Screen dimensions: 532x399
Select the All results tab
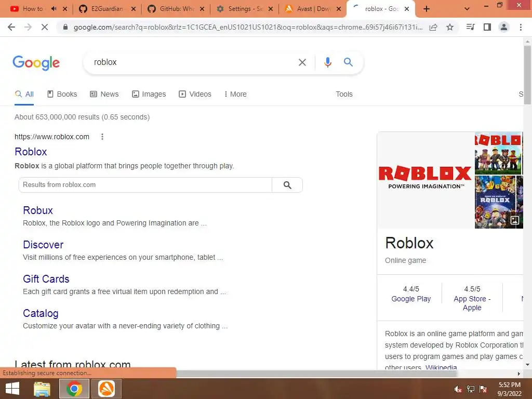[24, 94]
